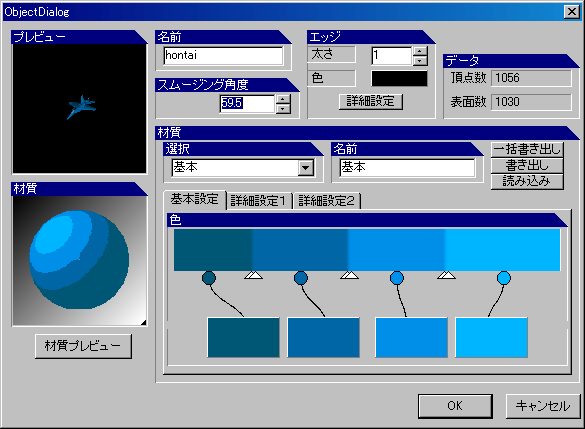Image resolution: width=585 pixels, height=429 pixels.
Task: Click the lightest cyan color swatch box
Action: click(x=491, y=337)
